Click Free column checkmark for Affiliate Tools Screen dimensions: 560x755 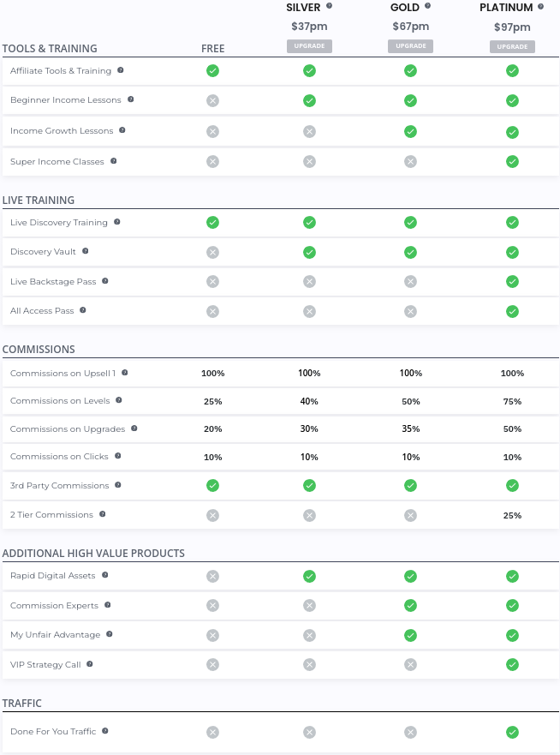212,70
